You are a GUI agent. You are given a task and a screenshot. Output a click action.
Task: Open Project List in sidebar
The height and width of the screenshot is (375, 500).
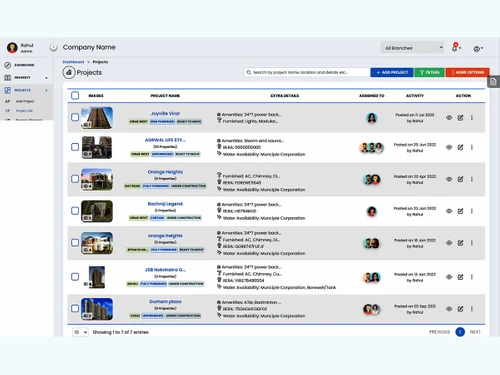coord(24,111)
